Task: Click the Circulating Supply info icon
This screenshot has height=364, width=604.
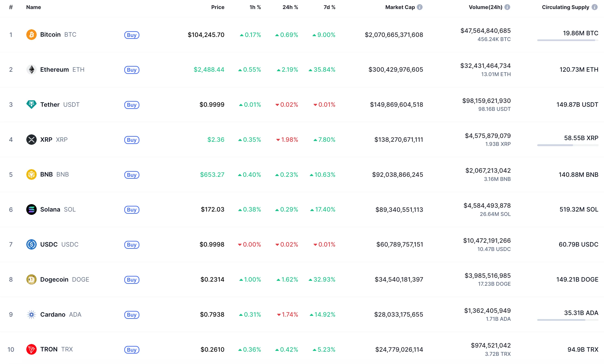Action: click(594, 7)
